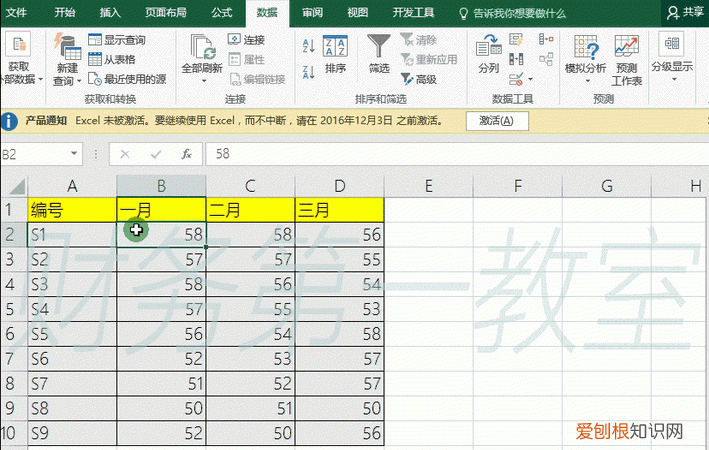
Task: Click header cell 二月
Action: coord(250,210)
